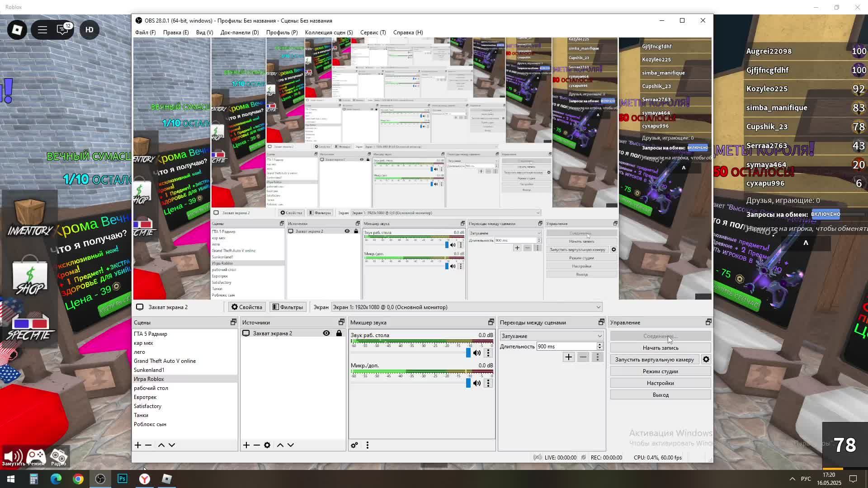The height and width of the screenshot is (488, 868).
Task: Click Начать запись button
Action: [660, 348]
